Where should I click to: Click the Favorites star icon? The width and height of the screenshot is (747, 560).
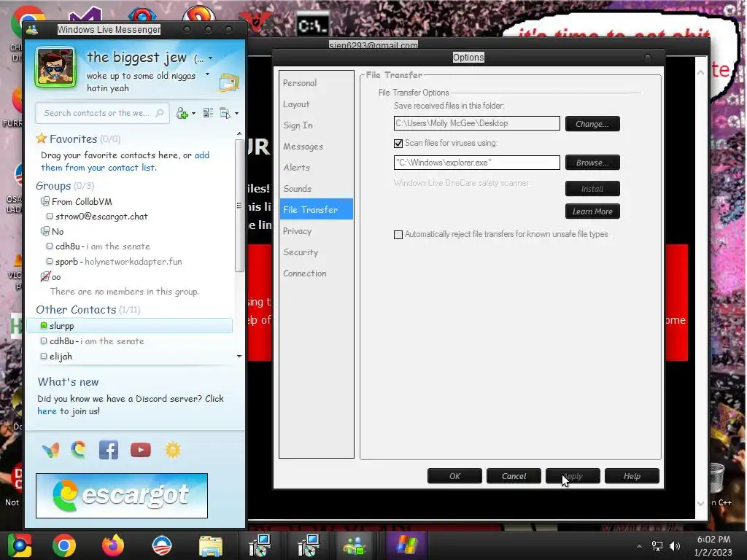coord(42,139)
